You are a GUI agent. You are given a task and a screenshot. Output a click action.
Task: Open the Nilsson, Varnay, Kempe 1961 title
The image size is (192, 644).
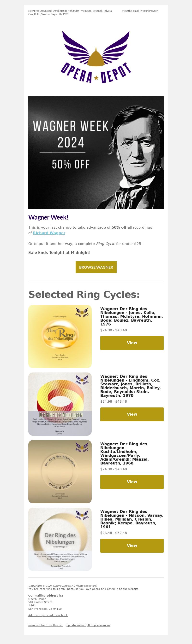pyautogui.click(x=132, y=519)
